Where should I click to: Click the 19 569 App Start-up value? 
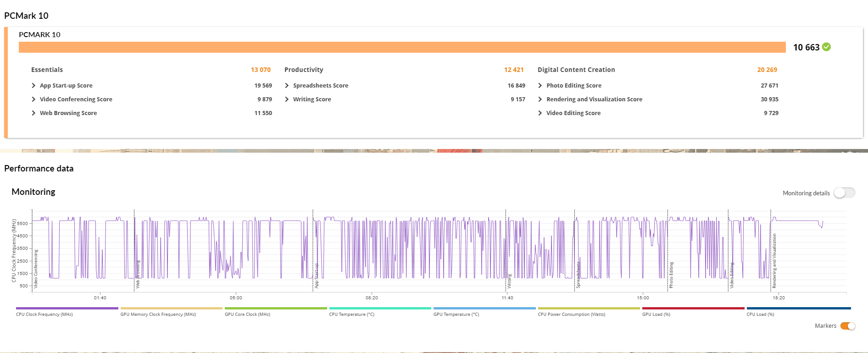point(263,86)
